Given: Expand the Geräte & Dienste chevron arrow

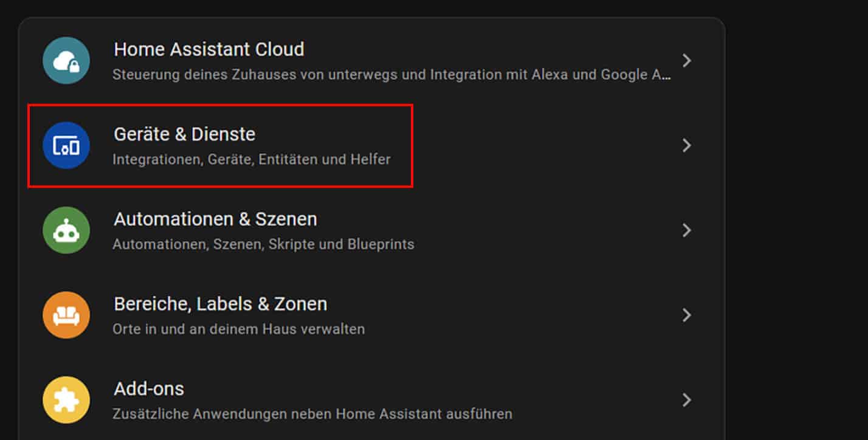Looking at the screenshot, I should click(x=687, y=145).
